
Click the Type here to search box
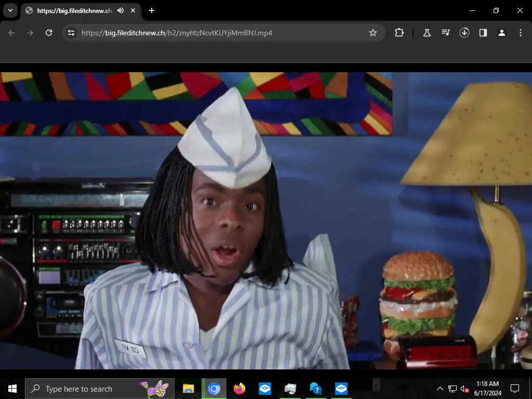[100, 389]
